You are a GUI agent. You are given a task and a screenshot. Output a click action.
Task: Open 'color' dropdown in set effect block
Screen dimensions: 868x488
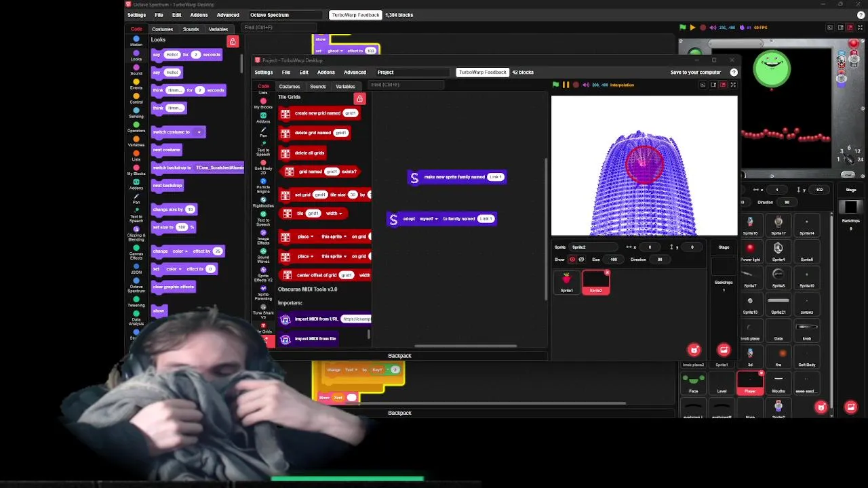click(175, 269)
